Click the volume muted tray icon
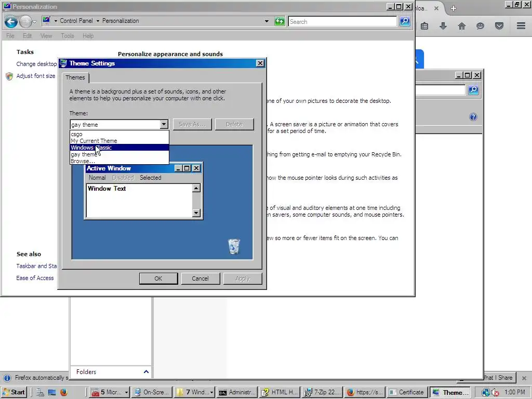Image resolution: width=532 pixels, height=399 pixels. coord(495,393)
